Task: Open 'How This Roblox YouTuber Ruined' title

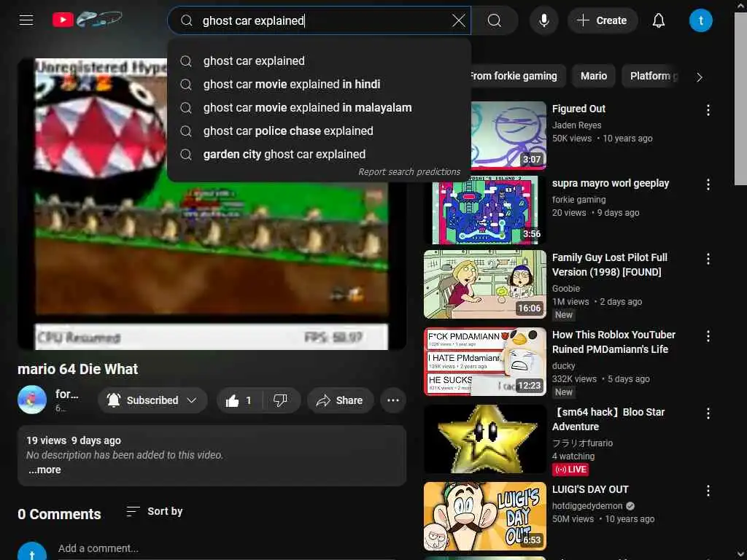Action: tap(614, 342)
